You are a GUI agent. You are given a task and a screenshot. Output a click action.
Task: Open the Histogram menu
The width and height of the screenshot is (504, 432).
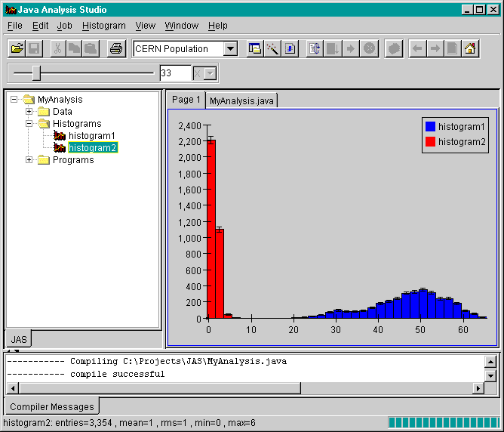click(104, 26)
